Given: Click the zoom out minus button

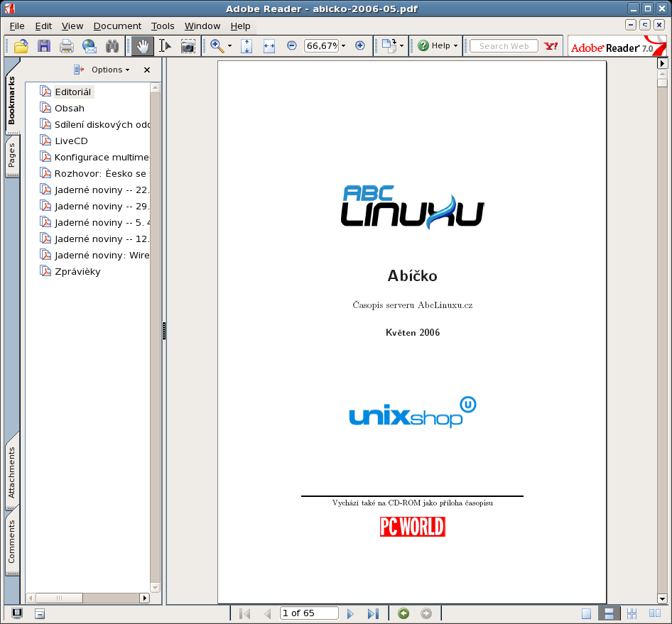Looking at the screenshot, I should (x=292, y=45).
